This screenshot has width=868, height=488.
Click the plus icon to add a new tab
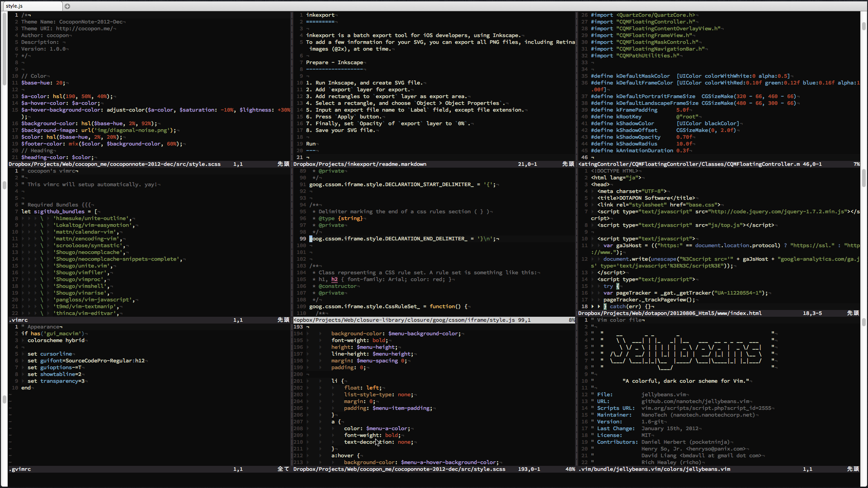[67, 6]
